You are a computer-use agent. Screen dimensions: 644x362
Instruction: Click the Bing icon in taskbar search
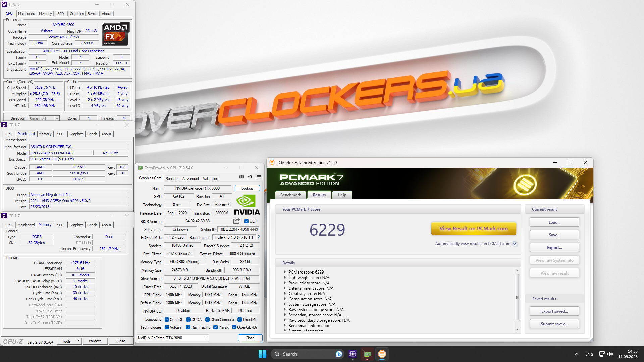[x=339, y=354]
